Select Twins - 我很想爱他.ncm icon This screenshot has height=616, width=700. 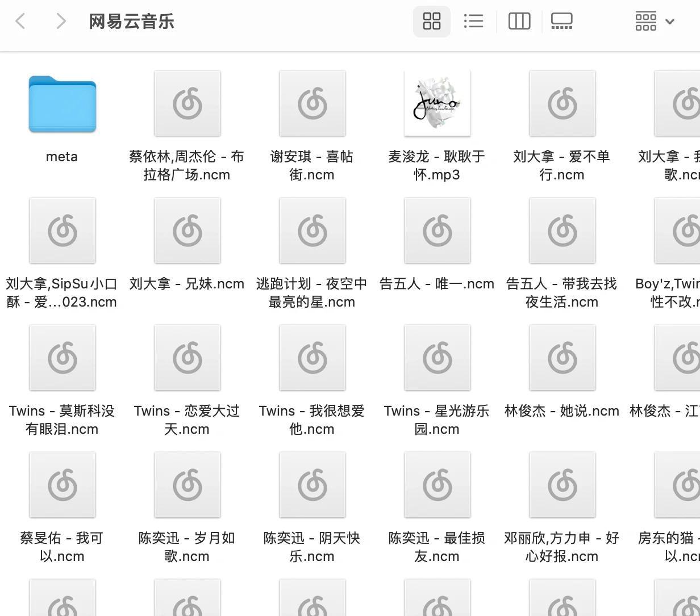(312, 358)
